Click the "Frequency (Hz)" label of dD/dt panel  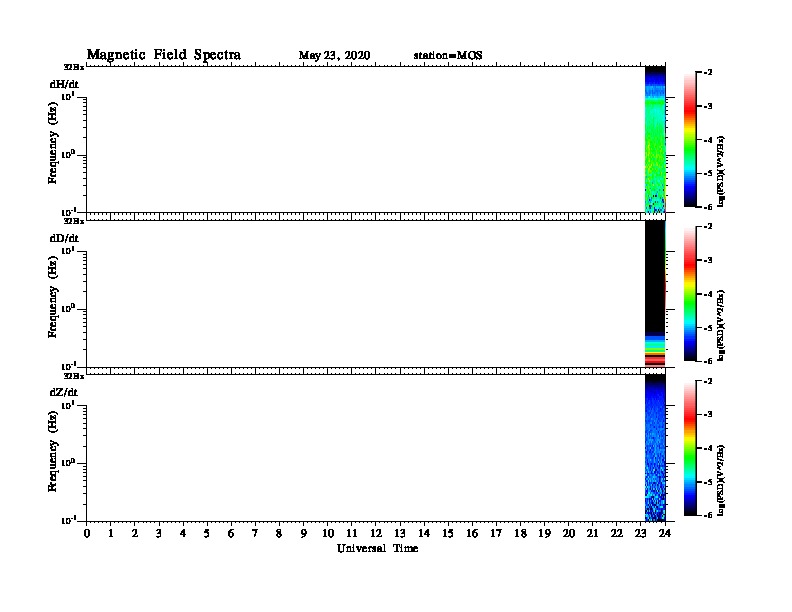click(53, 297)
